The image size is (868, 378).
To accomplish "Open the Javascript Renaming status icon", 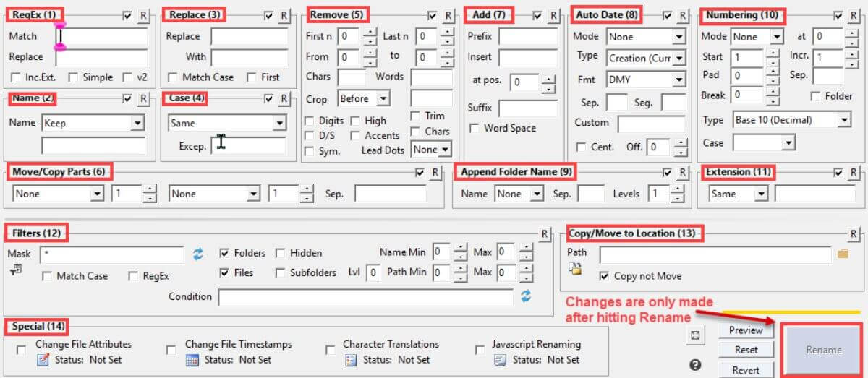I will tap(500, 360).
